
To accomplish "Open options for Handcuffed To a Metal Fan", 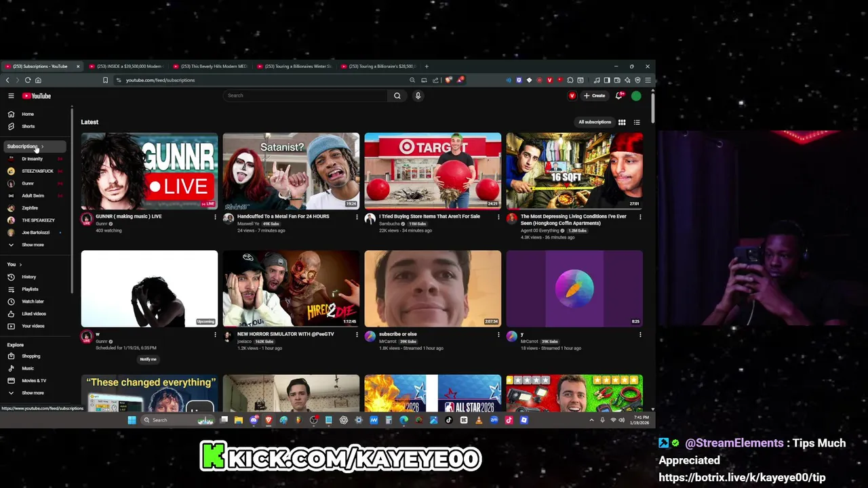I will tap(357, 217).
